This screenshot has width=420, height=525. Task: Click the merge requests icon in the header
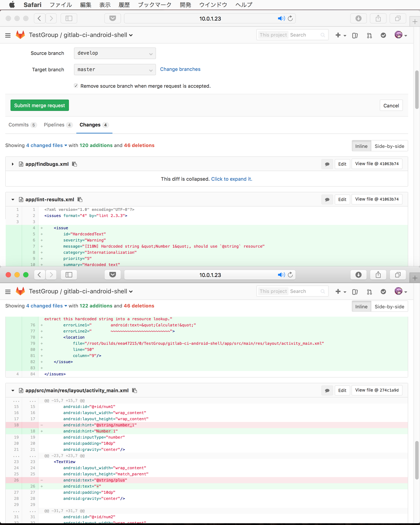pos(369,35)
